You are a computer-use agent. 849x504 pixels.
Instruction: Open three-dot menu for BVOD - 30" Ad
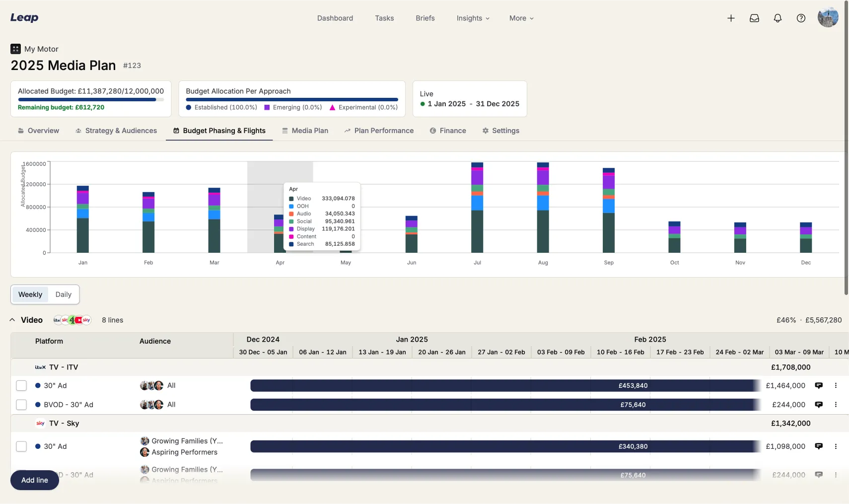[836, 405]
